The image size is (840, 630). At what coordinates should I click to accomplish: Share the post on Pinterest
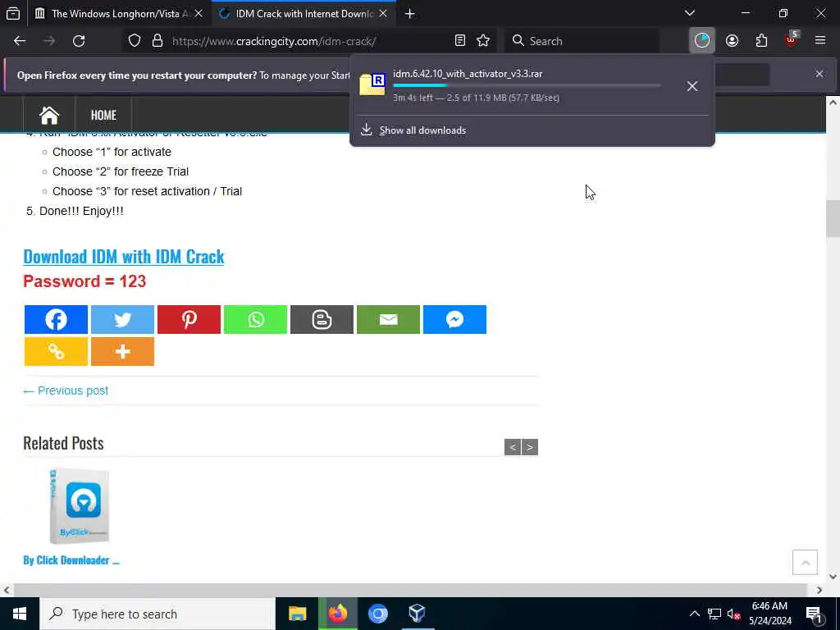189,320
